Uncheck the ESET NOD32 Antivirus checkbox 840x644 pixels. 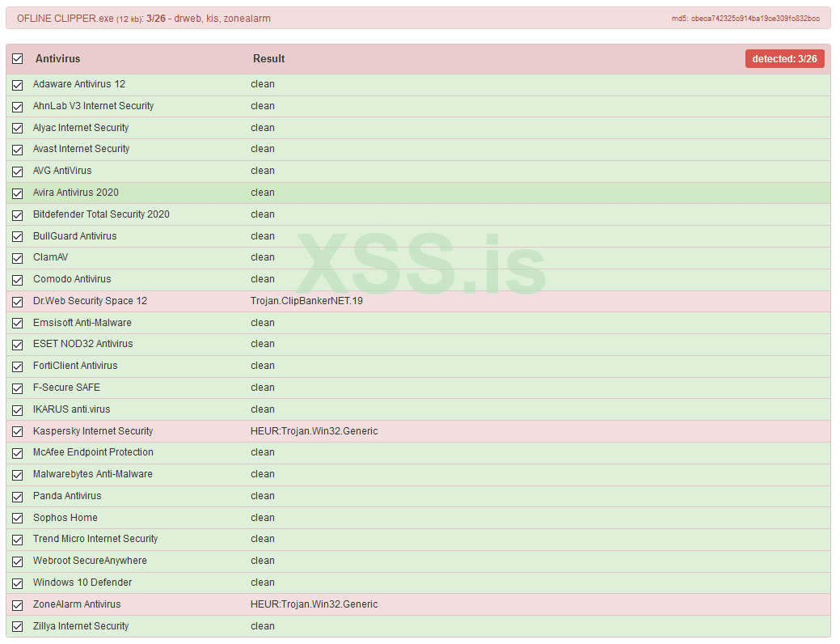[x=17, y=345]
